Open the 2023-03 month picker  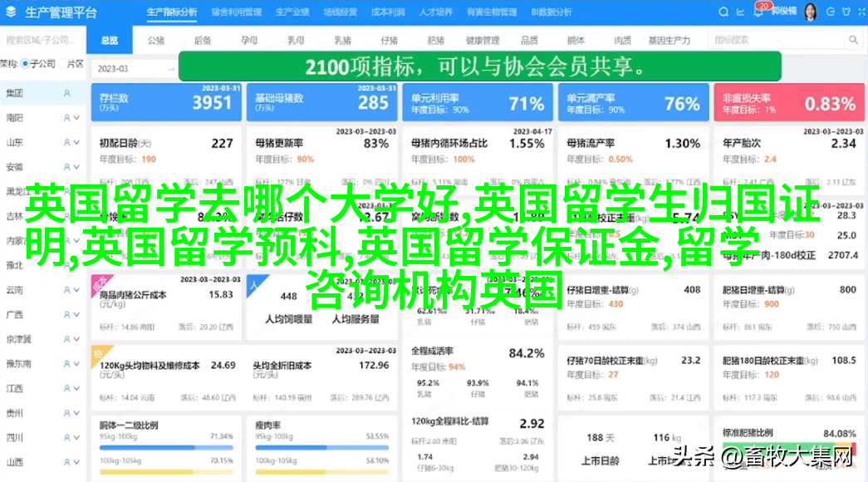(134, 69)
